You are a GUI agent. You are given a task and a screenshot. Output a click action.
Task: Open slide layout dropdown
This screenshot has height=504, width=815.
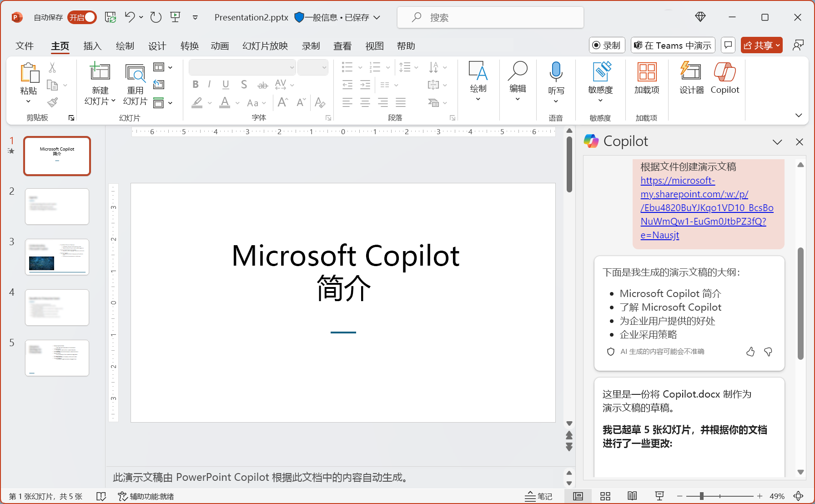click(163, 67)
